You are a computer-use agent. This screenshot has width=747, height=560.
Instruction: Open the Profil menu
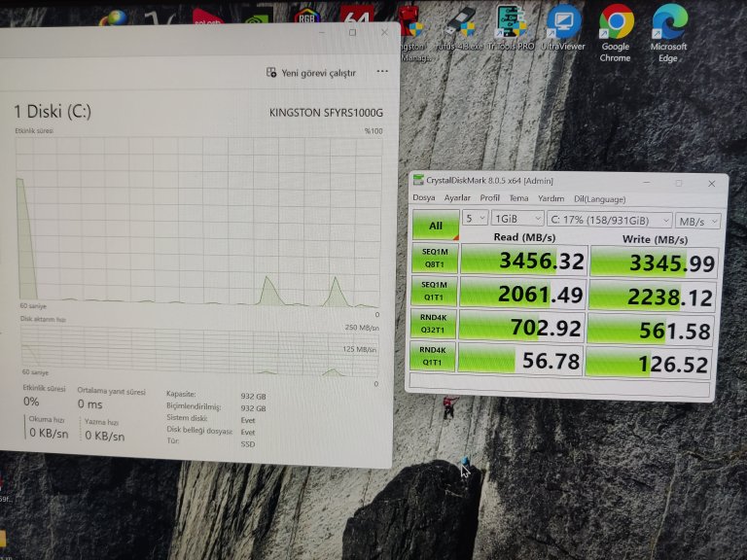490,197
